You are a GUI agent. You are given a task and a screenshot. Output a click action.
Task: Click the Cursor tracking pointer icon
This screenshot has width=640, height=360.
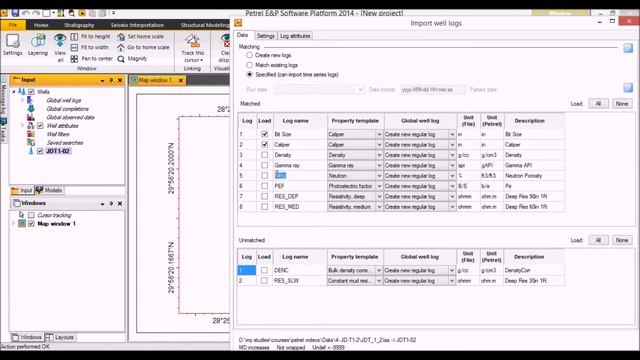click(x=22, y=215)
